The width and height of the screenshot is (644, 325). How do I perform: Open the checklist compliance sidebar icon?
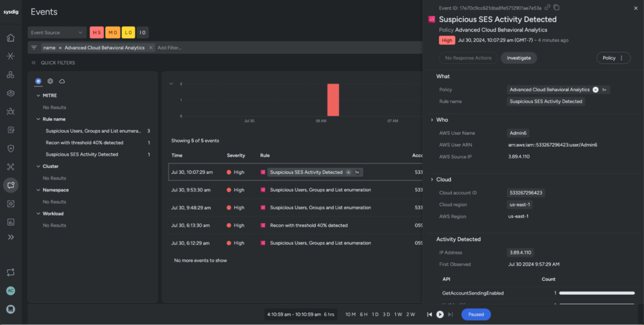coord(10,130)
